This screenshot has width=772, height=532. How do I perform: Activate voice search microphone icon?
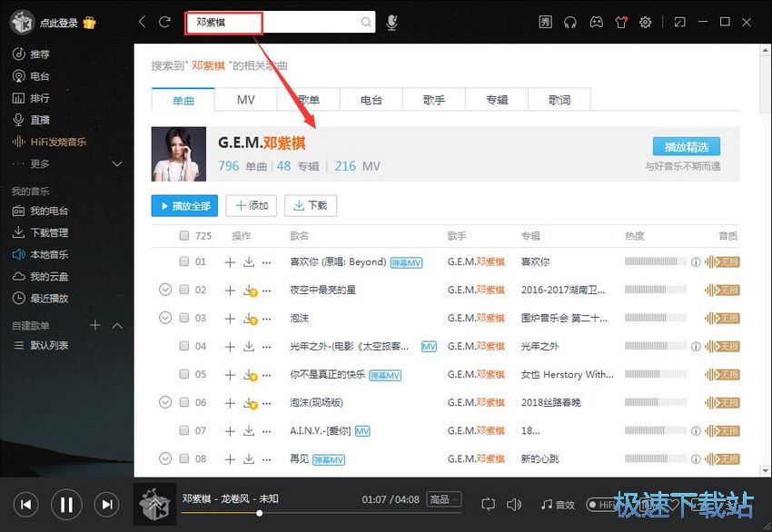[x=392, y=22]
